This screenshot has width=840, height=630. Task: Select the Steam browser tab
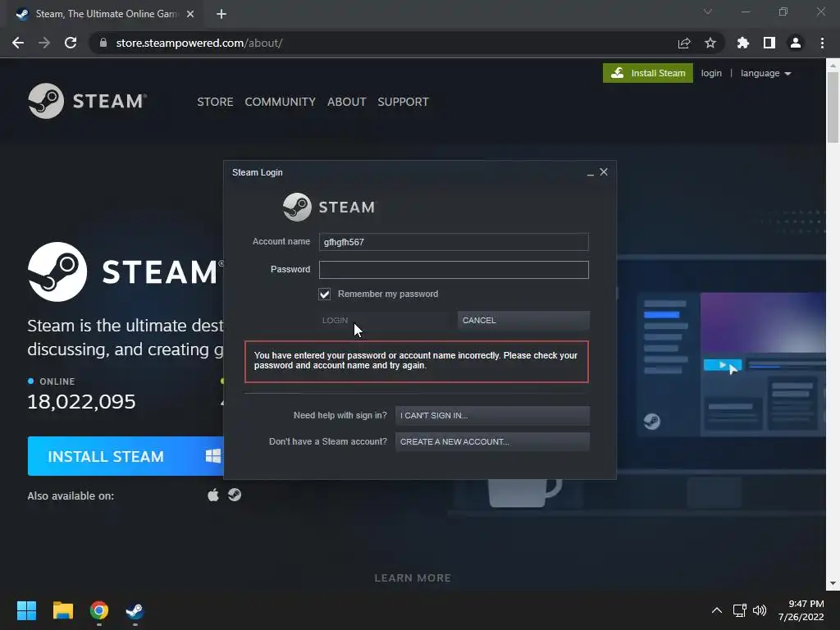(x=104, y=14)
